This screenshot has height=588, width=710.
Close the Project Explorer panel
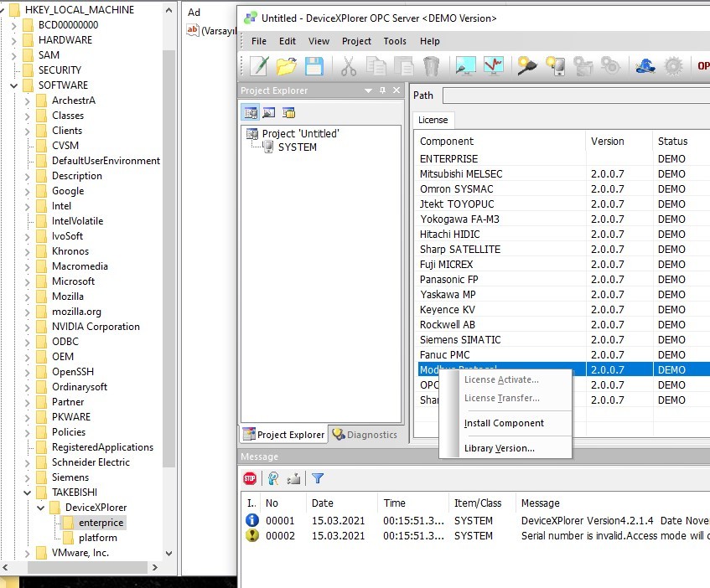(x=396, y=90)
